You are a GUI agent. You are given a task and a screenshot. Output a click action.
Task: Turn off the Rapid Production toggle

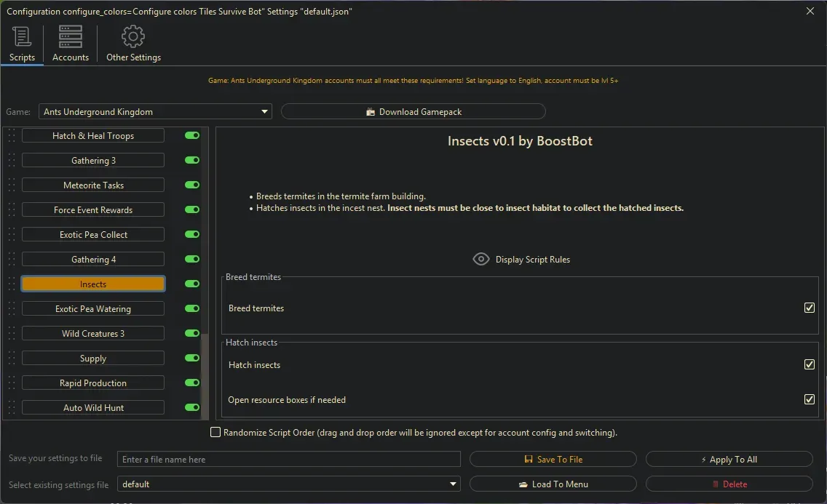[192, 383]
